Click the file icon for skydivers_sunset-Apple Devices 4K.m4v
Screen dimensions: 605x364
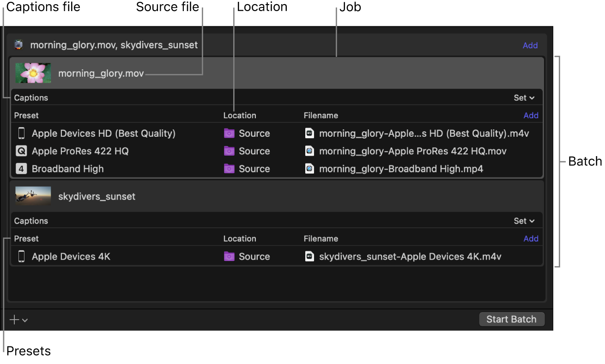pos(309,256)
